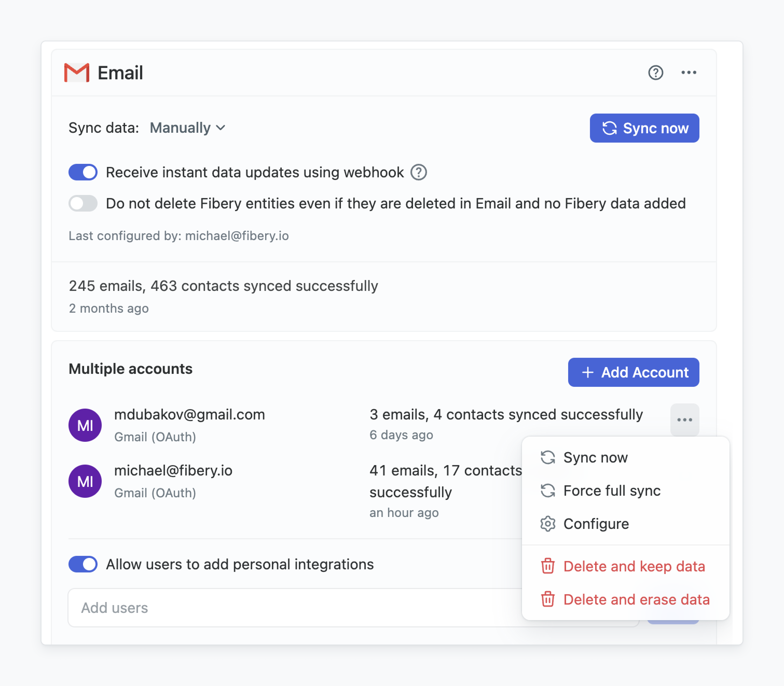Click the mdubakov@gmail.com account avatar
This screenshot has height=686, width=784.
tap(85, 425)
